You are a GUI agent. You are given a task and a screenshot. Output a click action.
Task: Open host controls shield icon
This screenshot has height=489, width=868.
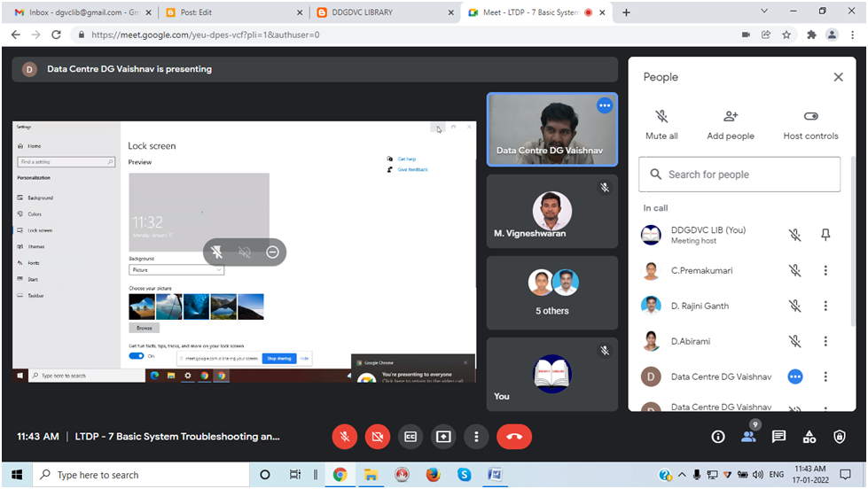(840, 437)
